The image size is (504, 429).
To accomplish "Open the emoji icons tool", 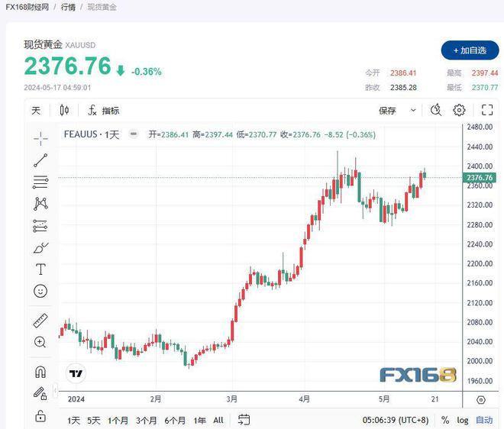I will click(40, 291).
